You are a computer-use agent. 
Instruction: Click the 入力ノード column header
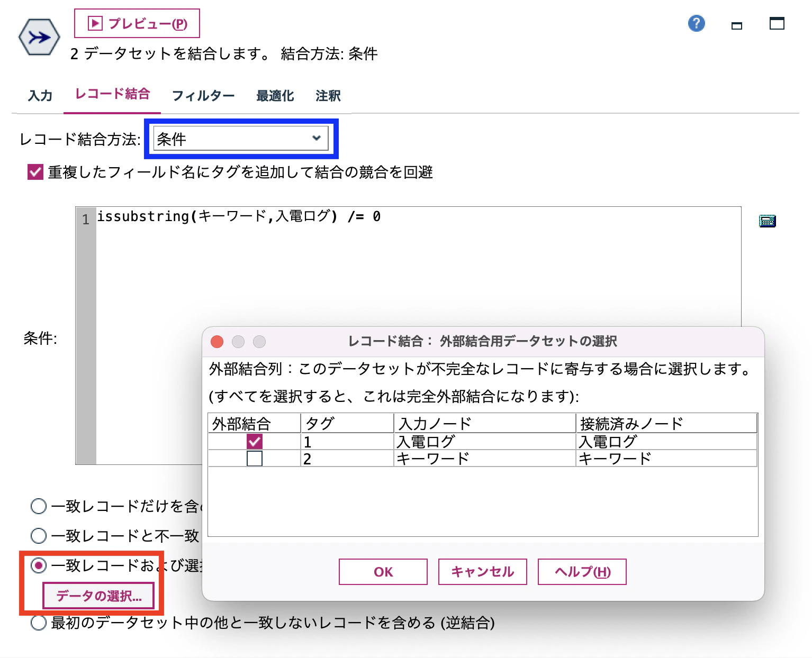(x=485, y=423)
